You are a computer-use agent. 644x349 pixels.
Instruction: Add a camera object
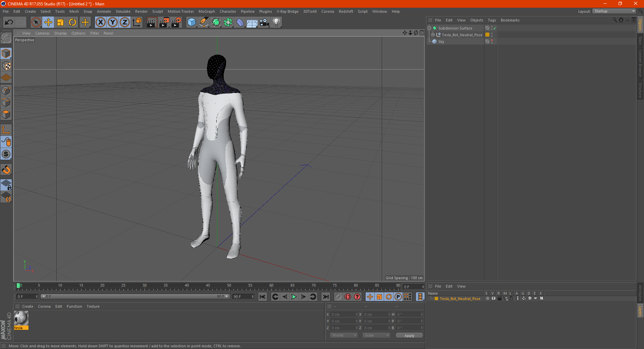point(264,22)
